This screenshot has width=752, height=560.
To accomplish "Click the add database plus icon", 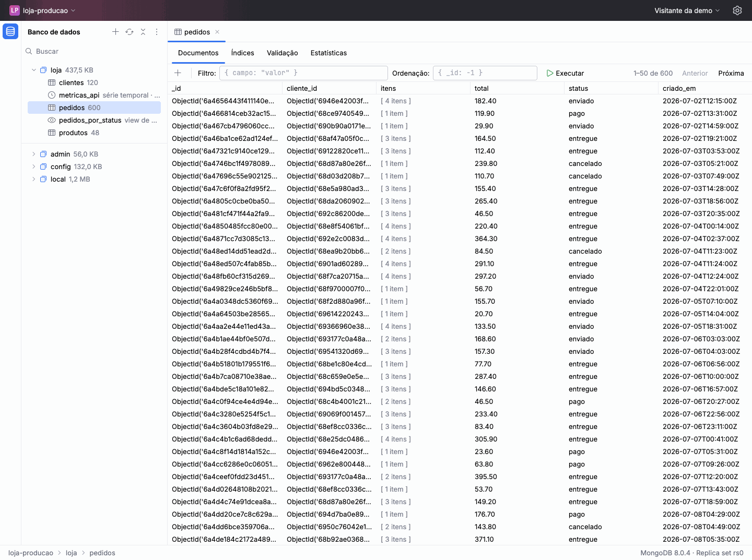I will 115,32.
